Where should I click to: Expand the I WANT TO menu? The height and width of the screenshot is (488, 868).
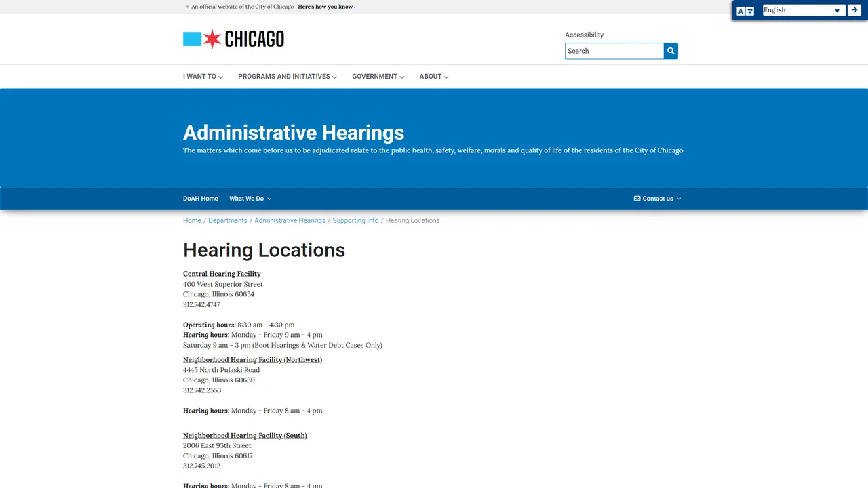coord(203,77)
